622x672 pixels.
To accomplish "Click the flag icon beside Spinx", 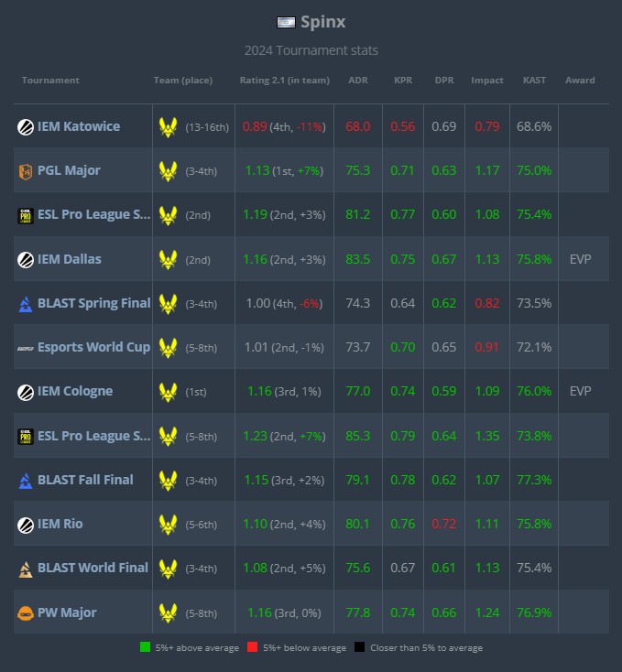I will [x=286, y=22].
